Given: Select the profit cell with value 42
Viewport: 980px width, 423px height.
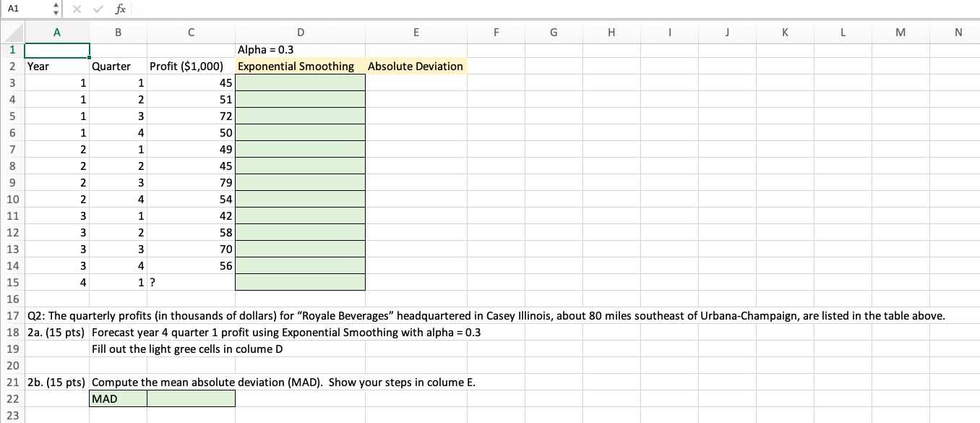Looking at the screenshot, I should pos(191,215).
